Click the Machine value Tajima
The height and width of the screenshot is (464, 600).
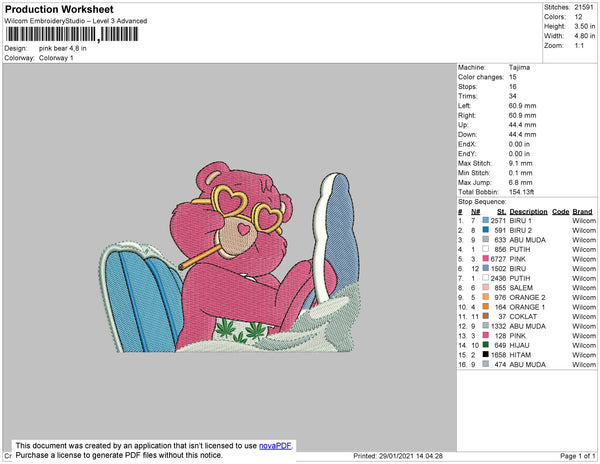(x=519, y=67)
